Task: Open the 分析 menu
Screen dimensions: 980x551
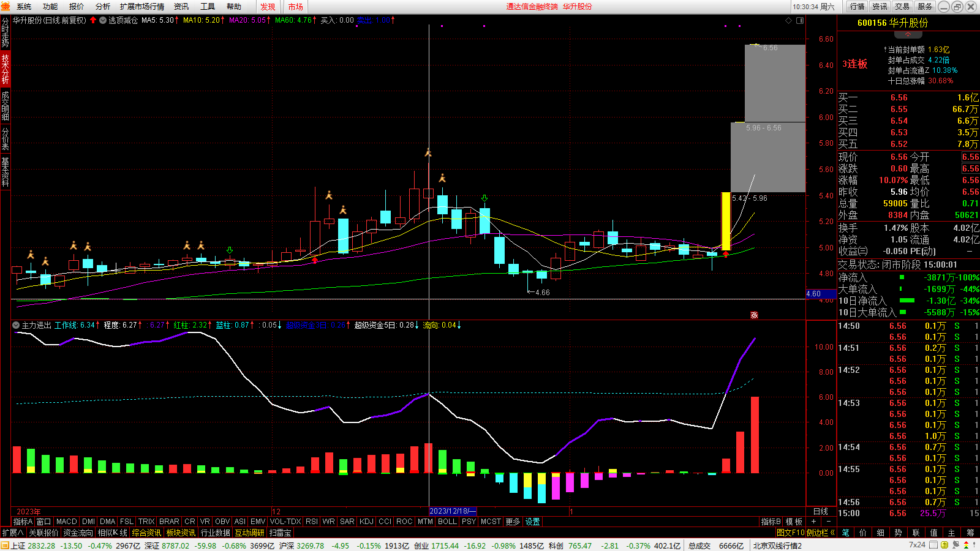Action: pos(103,7)
